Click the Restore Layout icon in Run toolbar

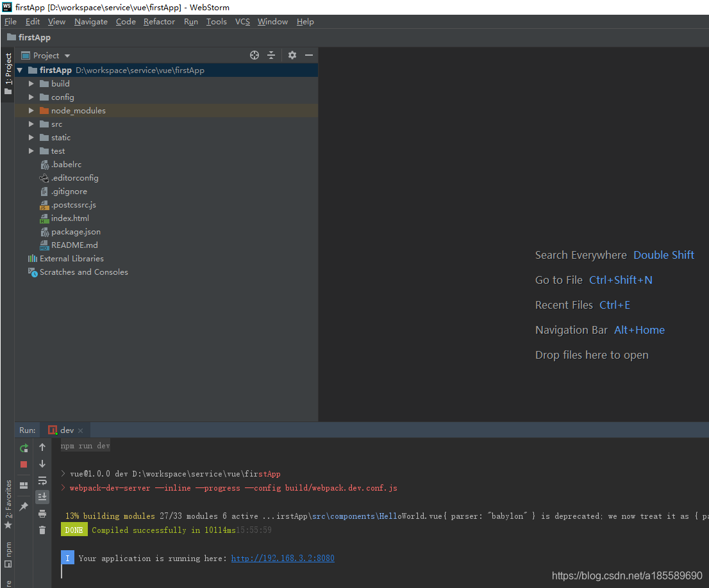pos(24,486)
